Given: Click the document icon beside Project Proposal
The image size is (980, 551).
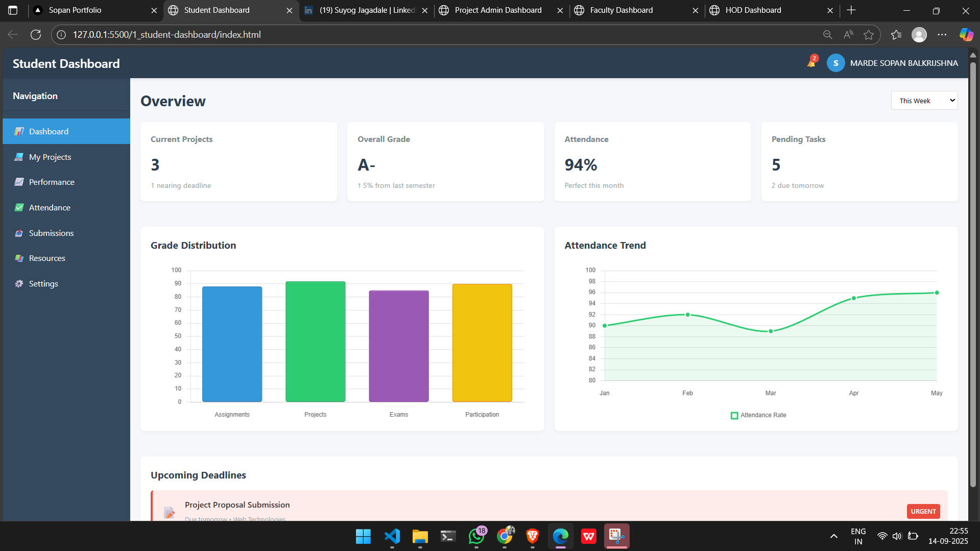Looking at the screenshot, I should (169, 512).
